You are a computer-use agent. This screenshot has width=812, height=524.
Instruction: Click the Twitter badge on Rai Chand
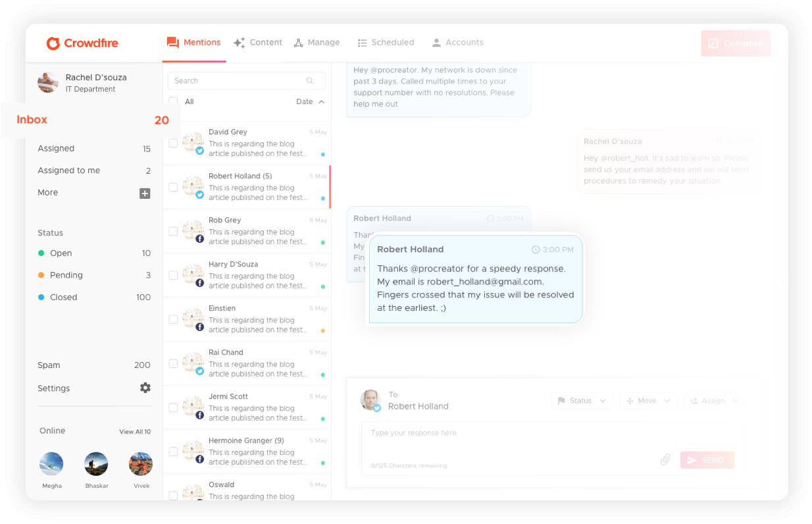click(199, 371)
